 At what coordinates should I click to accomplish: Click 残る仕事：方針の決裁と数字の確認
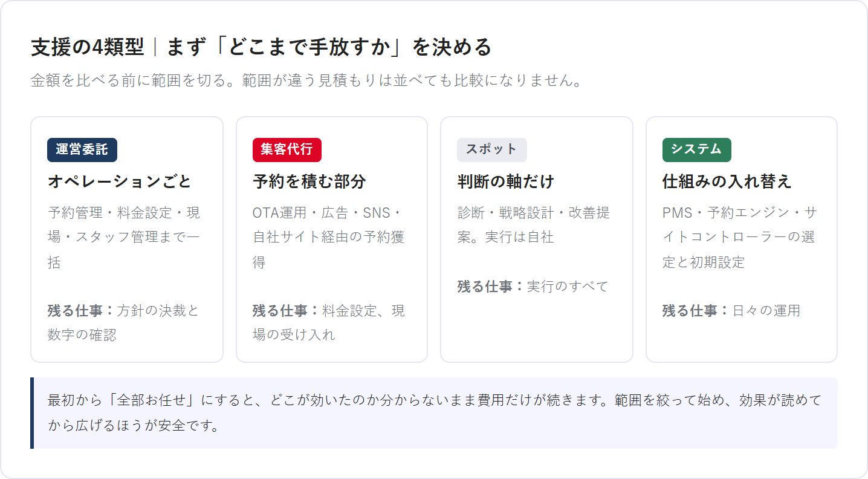[123, 322]
